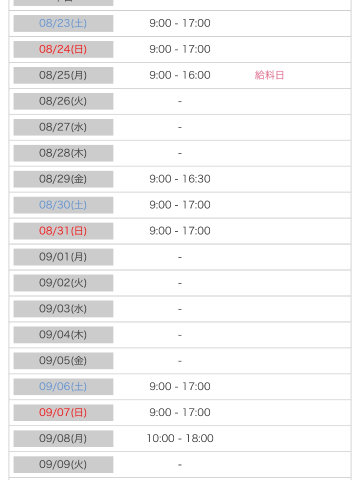Select the 09/06(土) Saturday date
The width and height of the screenshot is (360, 480).
(x=63, y=386)
